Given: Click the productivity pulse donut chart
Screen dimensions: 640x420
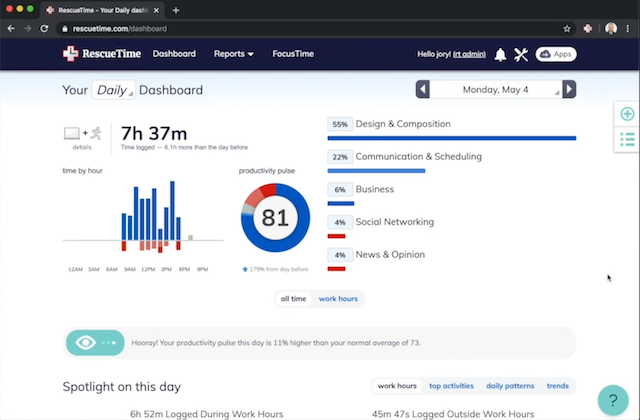Looking at the screenshot, I should tap(276, 218).
